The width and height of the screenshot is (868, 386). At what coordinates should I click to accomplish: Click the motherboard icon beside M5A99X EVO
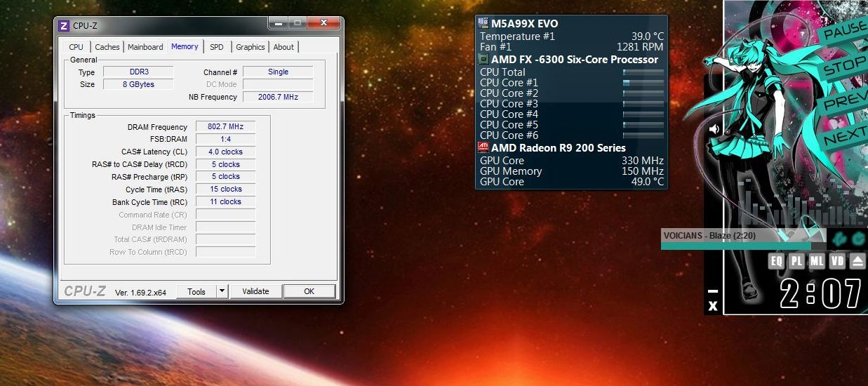[483, 23]
